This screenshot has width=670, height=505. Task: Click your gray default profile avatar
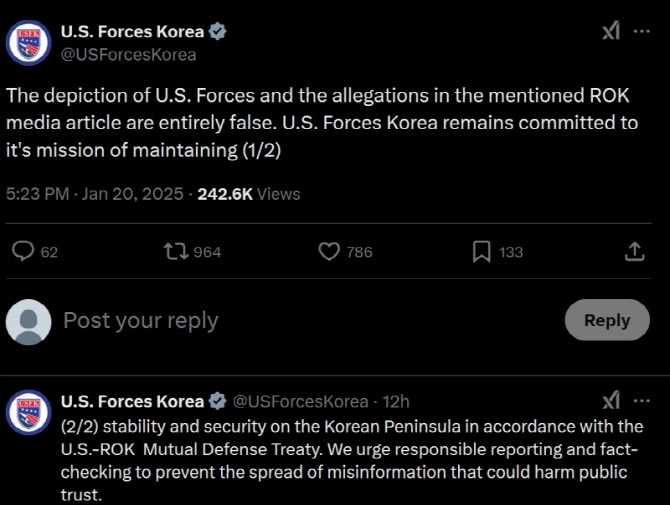coord(29,322)
